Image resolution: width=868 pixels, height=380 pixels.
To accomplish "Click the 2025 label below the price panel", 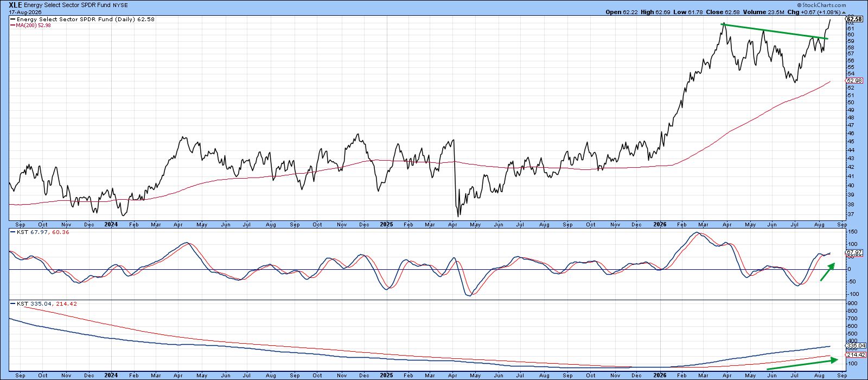I will [x=386, y=224].
